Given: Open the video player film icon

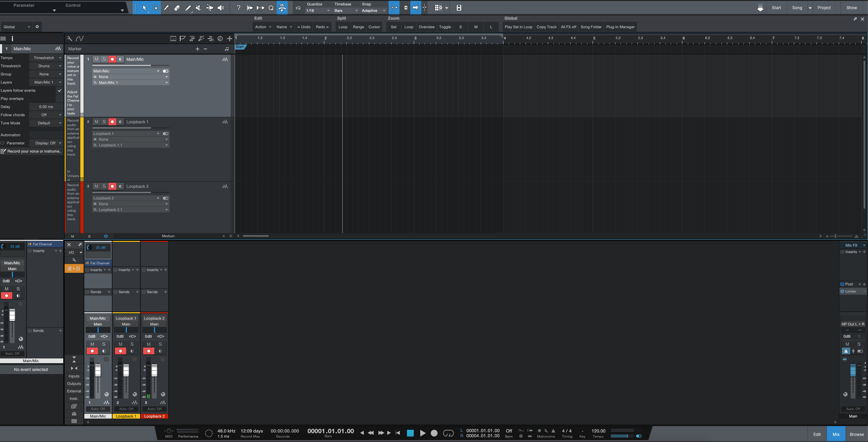Looking at the screenshot, I should click(459, 8).
